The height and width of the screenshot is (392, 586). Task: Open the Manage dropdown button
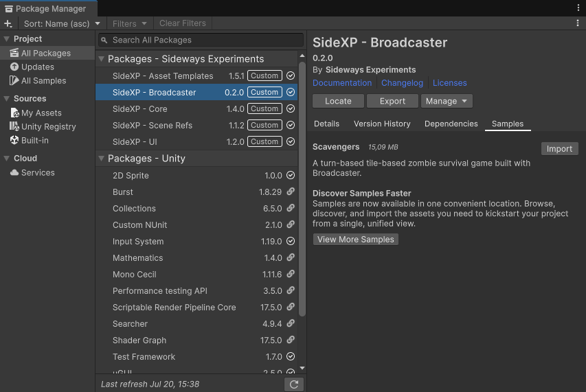[447, 101]
